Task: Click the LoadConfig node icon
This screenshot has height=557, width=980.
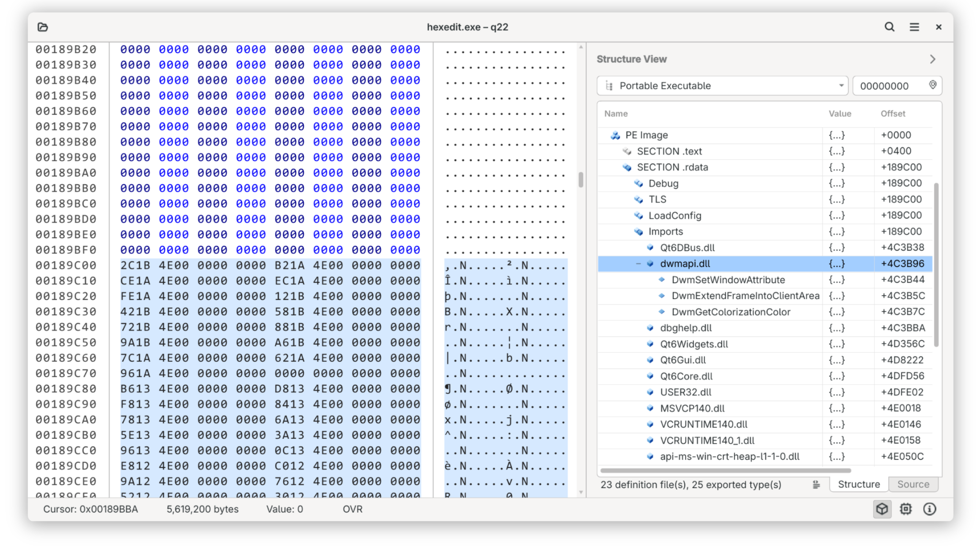Action: [x=638, y=215]
